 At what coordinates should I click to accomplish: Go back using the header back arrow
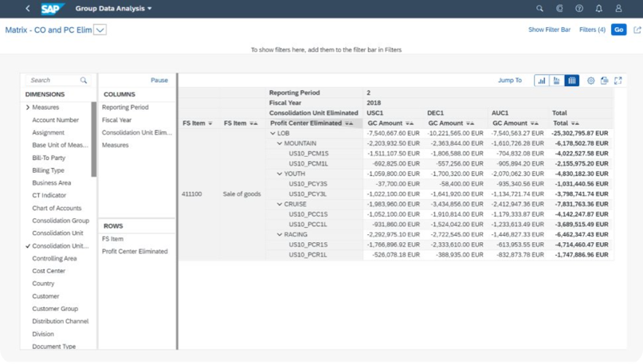point(28,9)
